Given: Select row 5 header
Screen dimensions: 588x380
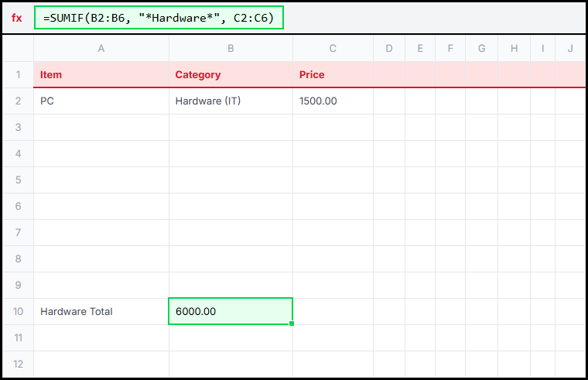Looking at the screenshot, I should click(x=18, y=180).
